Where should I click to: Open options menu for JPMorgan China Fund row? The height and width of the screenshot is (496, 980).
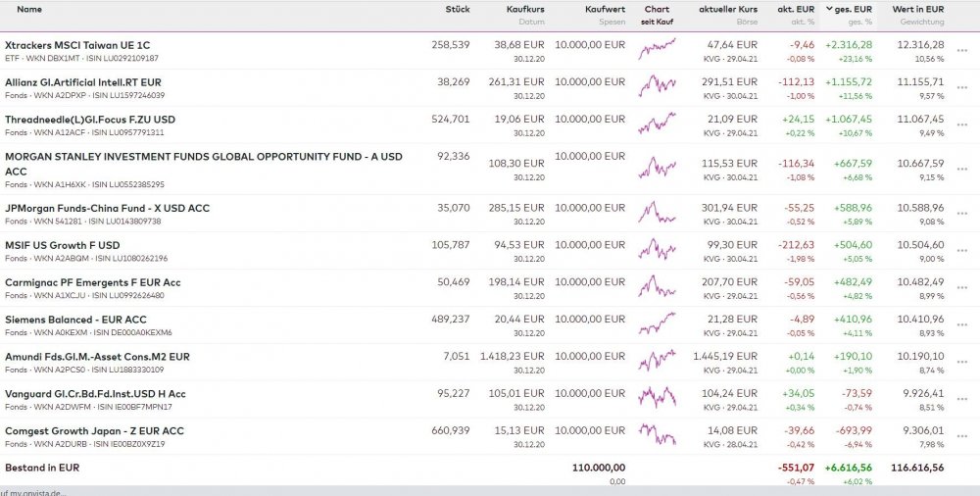(x=961, y=214)
